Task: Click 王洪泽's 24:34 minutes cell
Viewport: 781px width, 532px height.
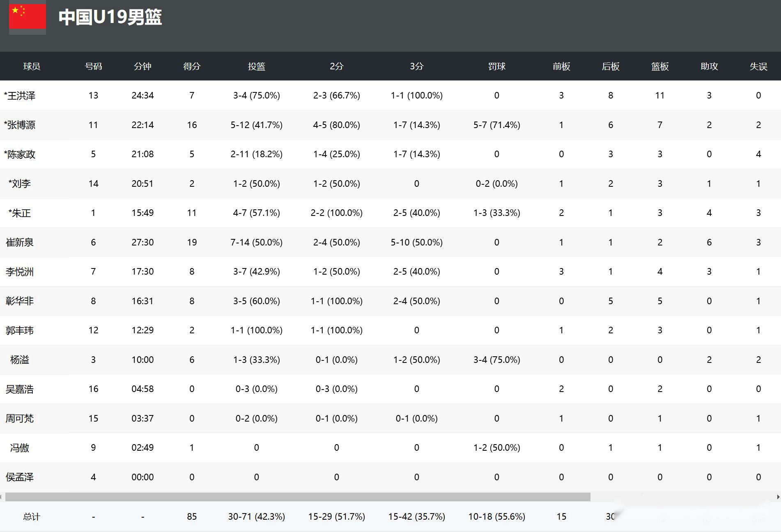Action: [x=142, y=95]
